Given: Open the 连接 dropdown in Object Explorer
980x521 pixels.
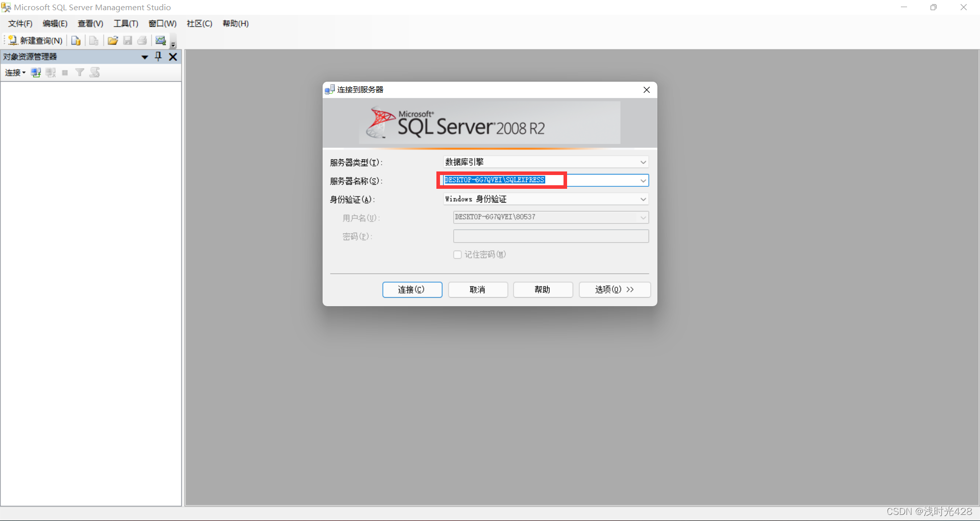Looking at the screenshot, I should pyautogui.click(x=15, y=72).
